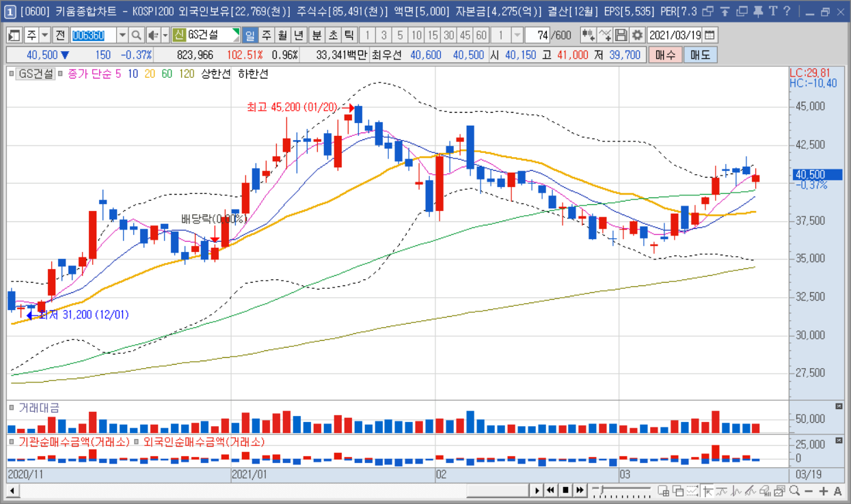Switch to the 틱 tick chart
This screenshot has height=504, width=851.
click(x=349, y=35)
